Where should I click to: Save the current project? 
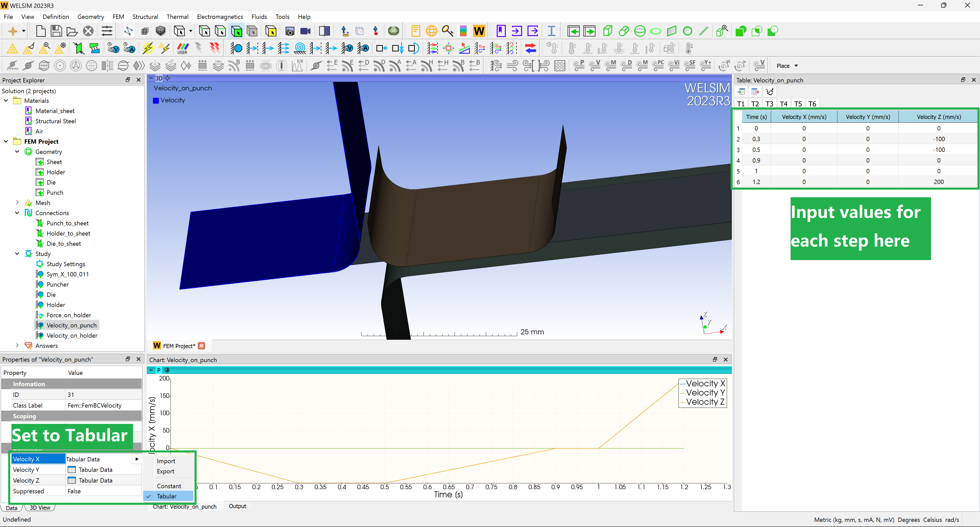56,31
